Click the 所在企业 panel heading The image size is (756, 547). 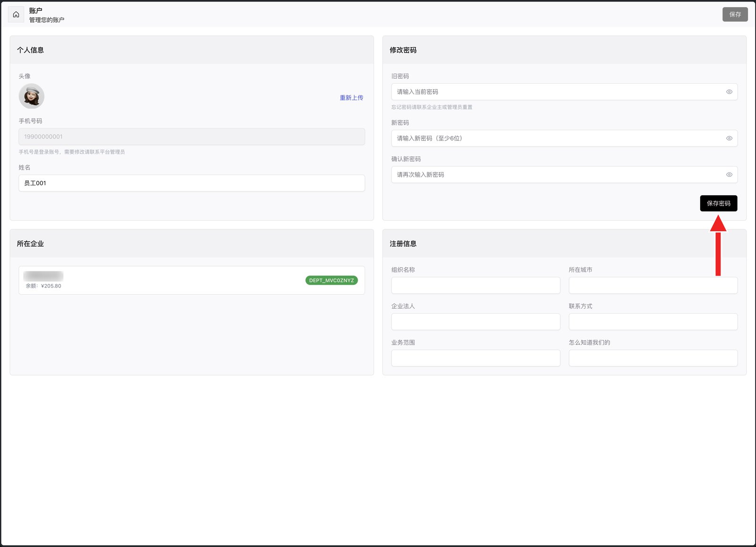point(30,244)
